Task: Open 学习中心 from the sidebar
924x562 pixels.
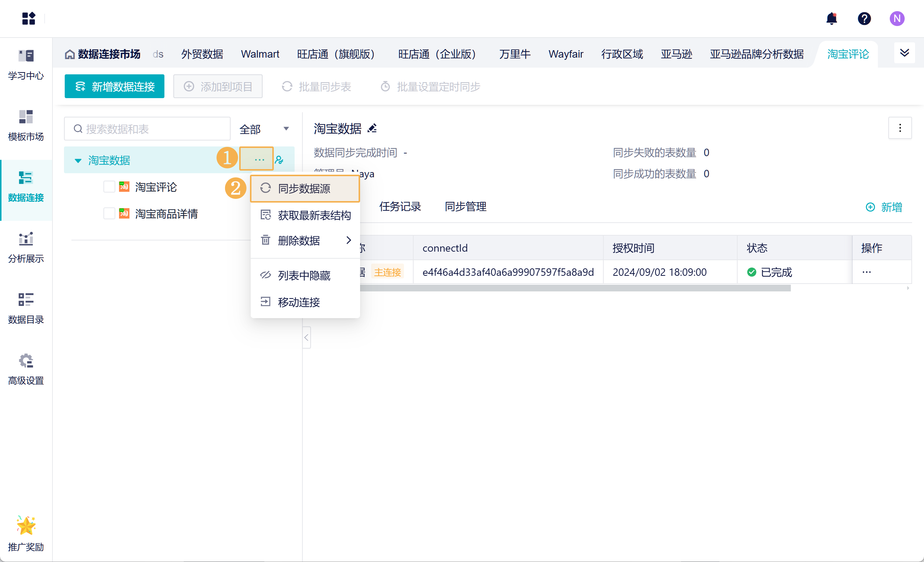Action: point(26,64)
